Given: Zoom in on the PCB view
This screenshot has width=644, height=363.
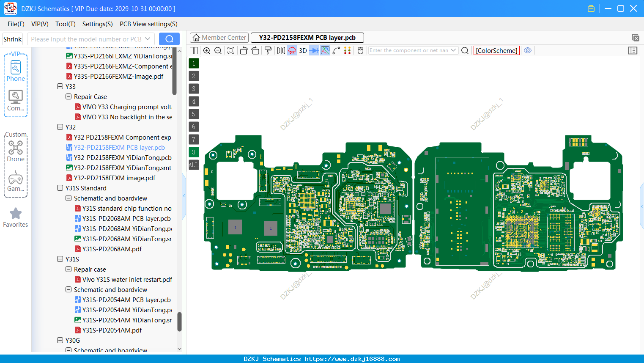Looking at the screenshot, I should 207,51.
